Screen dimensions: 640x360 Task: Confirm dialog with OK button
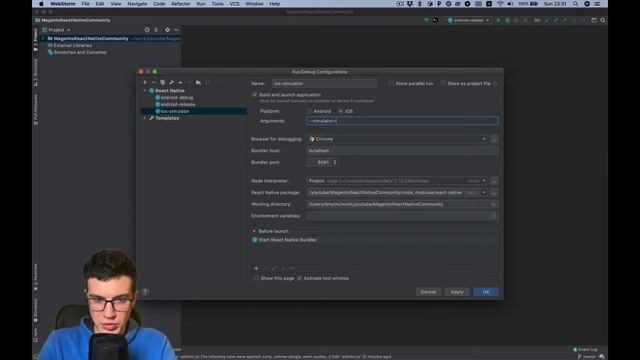click(486, 292)
